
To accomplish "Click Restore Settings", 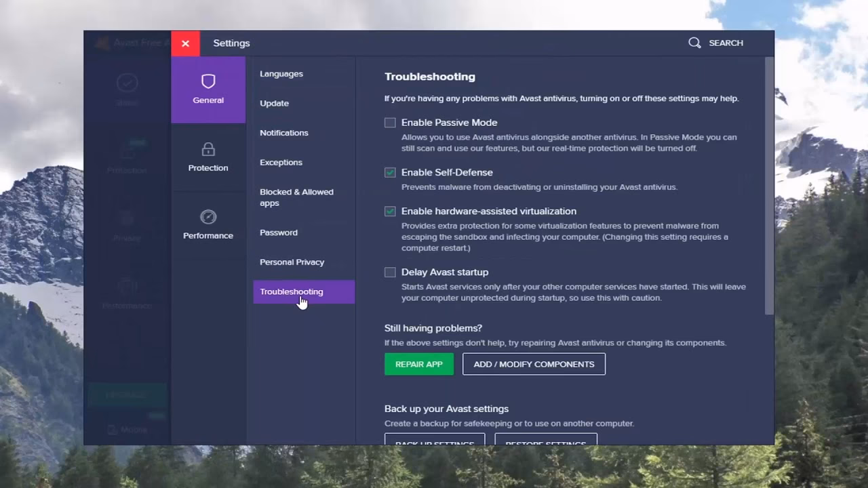I will coord(545,442).
